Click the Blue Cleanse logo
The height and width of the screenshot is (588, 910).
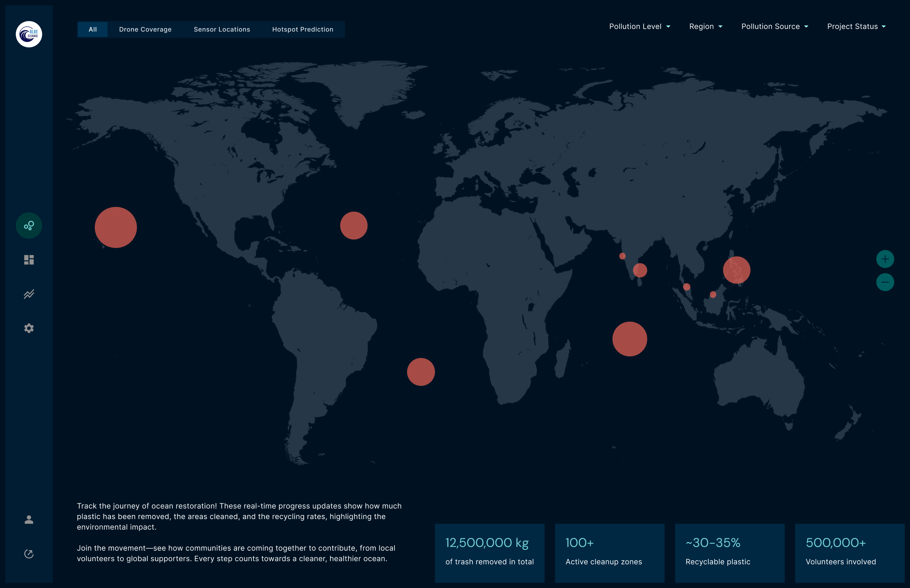[29, 34]
